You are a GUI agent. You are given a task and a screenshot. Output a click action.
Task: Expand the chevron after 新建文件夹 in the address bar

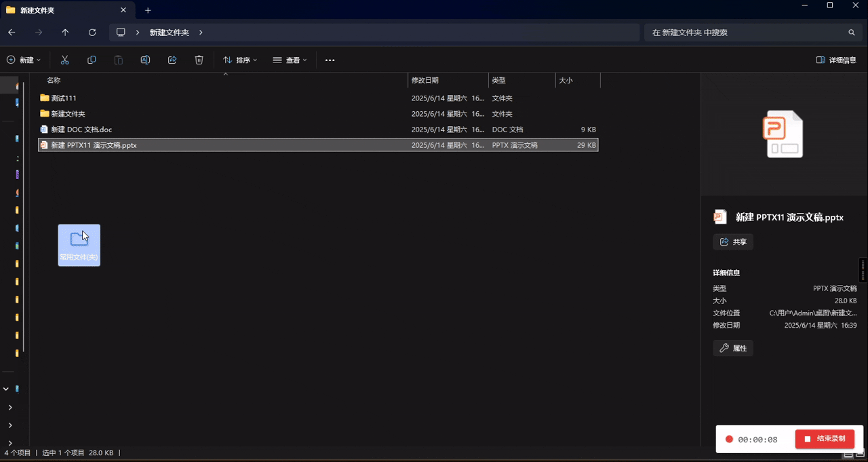201,33
